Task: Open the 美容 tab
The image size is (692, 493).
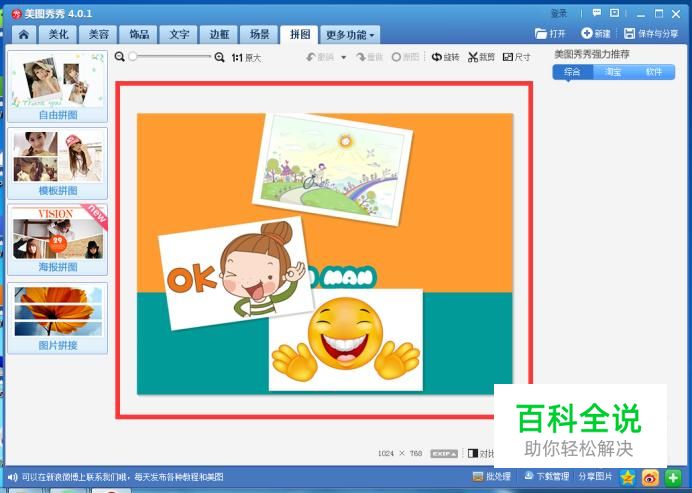Action: [x=98, y=35]
